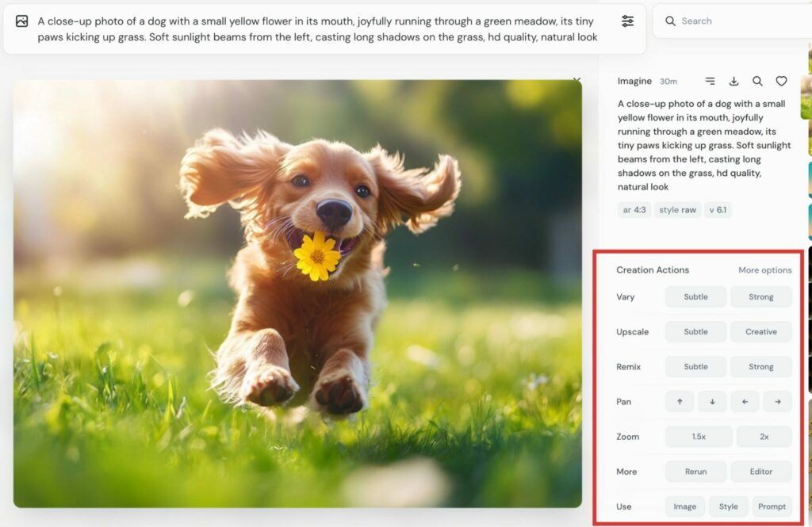This screenshot has width=812, height=527.
Task: Download the dog image with download icon
Action: pyautogui.click(x=733, y=81)
